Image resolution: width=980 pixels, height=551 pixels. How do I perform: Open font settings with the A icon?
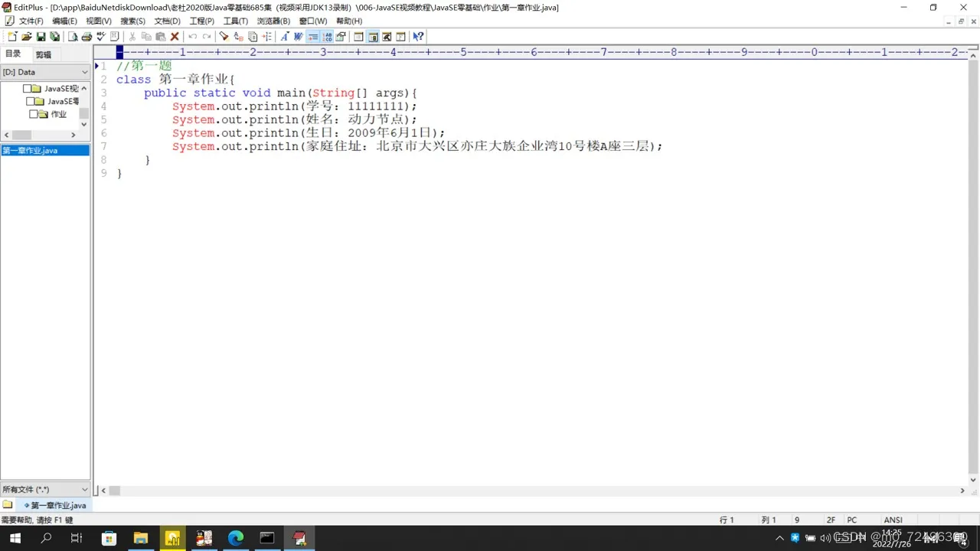coord(285,36)
